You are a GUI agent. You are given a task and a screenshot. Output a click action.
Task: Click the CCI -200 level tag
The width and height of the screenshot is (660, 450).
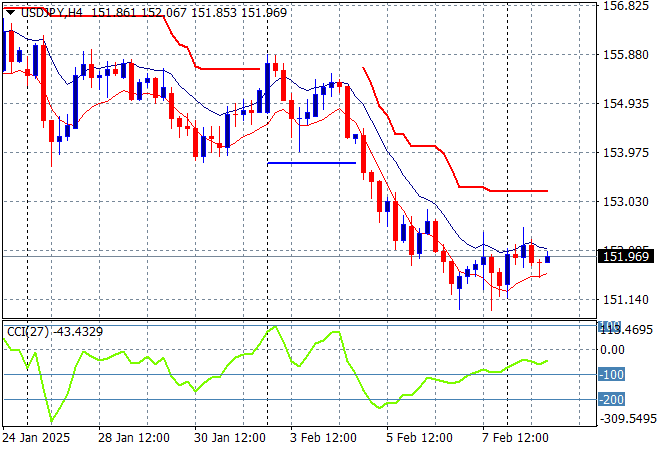(x=611, y=400)
